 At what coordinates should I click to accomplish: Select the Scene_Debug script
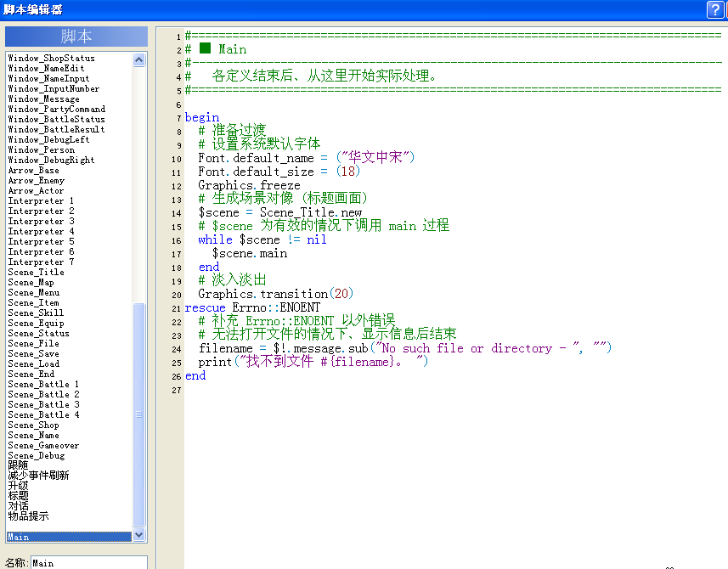click(x=37, y=456)
